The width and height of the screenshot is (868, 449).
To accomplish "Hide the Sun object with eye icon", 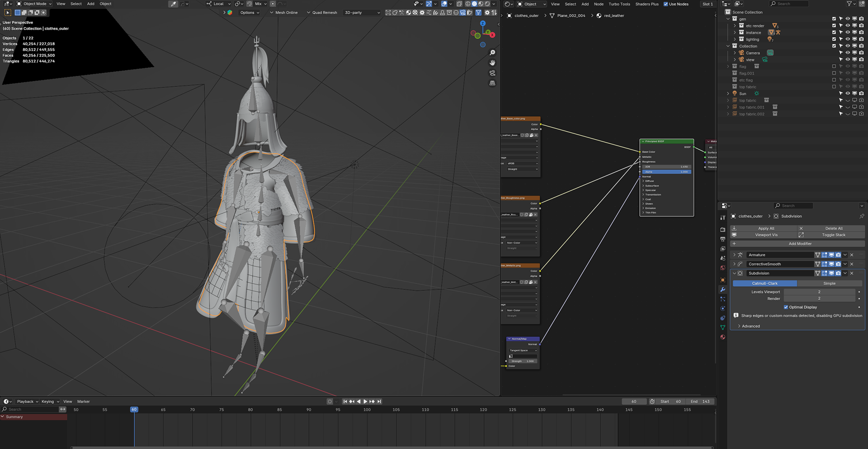I will tap(848, 93).
